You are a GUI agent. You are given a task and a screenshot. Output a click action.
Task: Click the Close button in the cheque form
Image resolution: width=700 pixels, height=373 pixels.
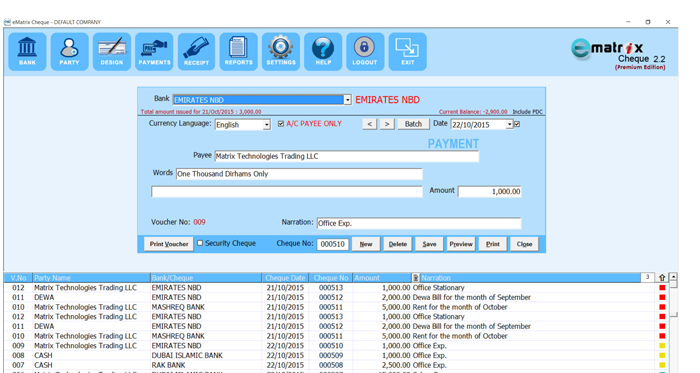[524, 244]
